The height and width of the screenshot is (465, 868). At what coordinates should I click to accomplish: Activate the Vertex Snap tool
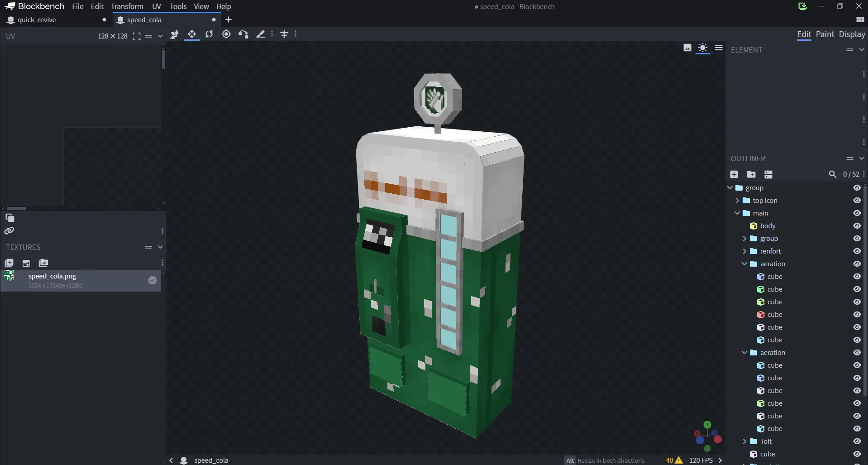coord(243,34)
